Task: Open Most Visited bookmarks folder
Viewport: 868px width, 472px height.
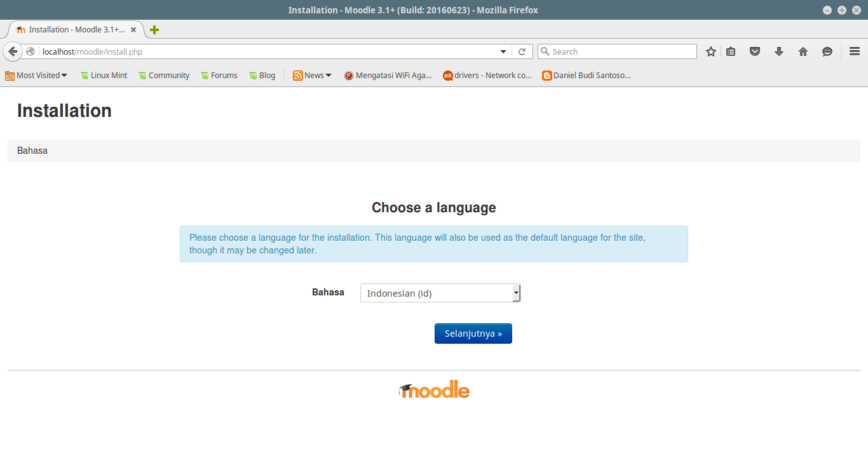Action: coord(36,75)
